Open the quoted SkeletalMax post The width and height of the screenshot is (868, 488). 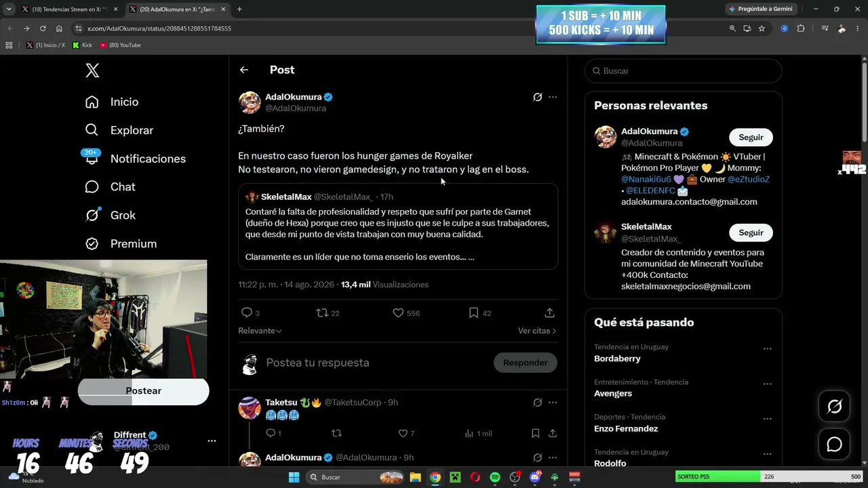tap(398, 226)
